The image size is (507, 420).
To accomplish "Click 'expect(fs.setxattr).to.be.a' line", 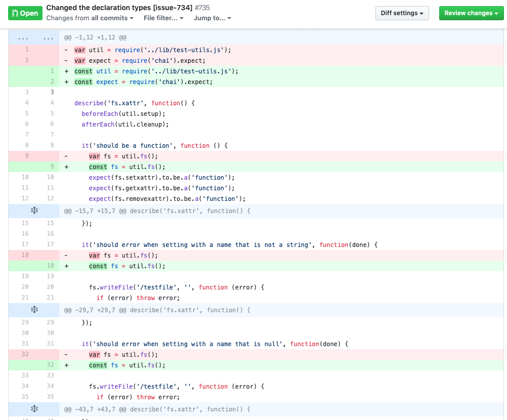I will click(162, 178).
